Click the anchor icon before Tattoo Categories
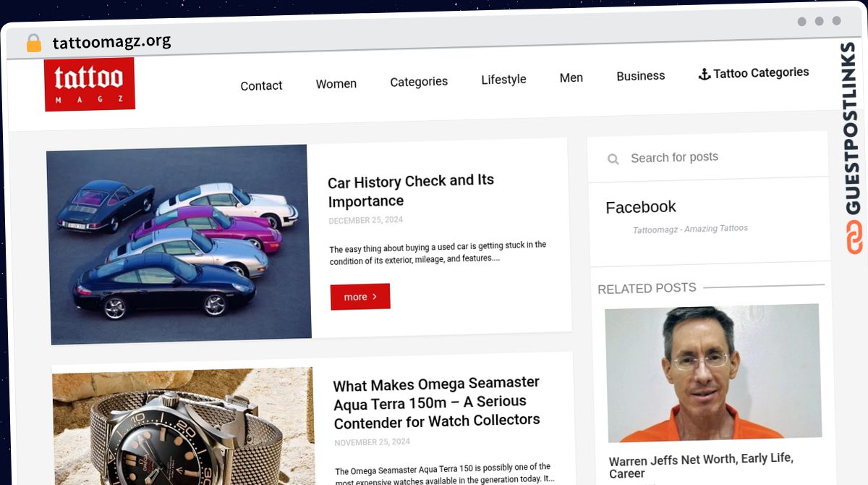The height and width of the screenshot is (485, 868). 704,74
